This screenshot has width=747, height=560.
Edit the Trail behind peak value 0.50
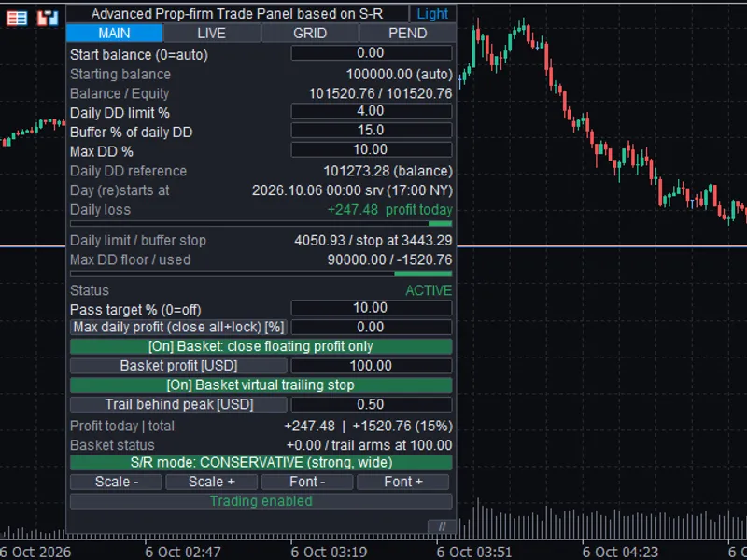click(371, 404)
